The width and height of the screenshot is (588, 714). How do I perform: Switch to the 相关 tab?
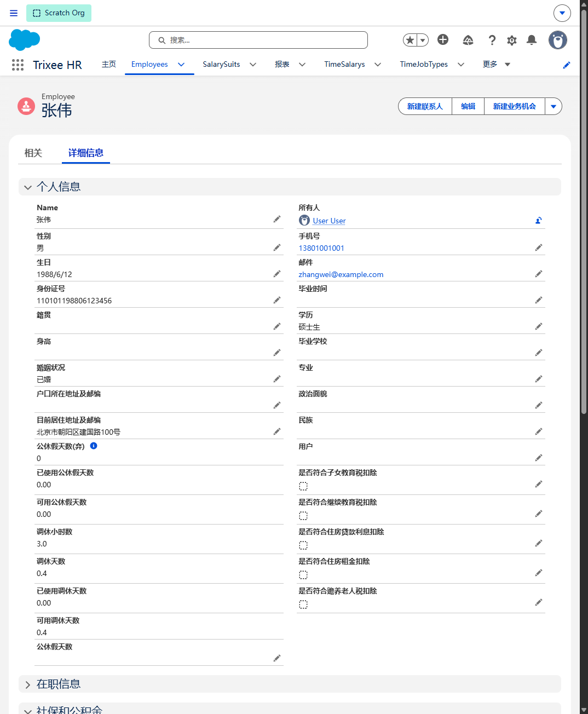tap(33, 153)
